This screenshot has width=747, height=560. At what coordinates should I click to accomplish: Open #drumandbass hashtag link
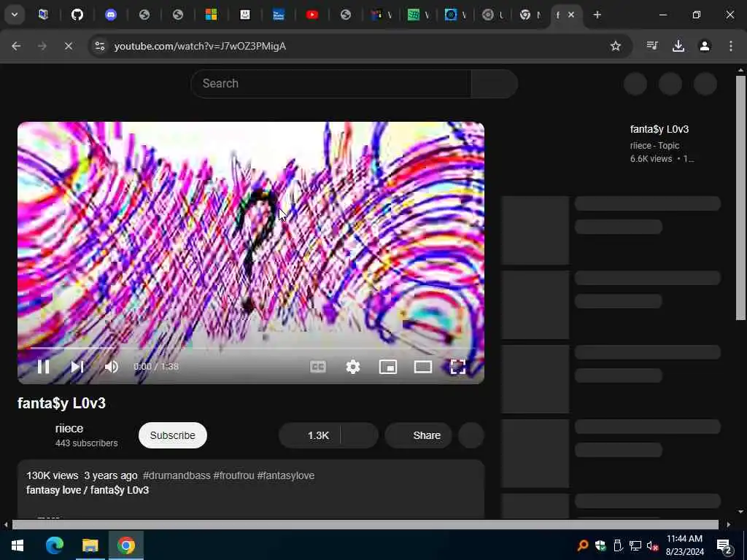point(177,475)
